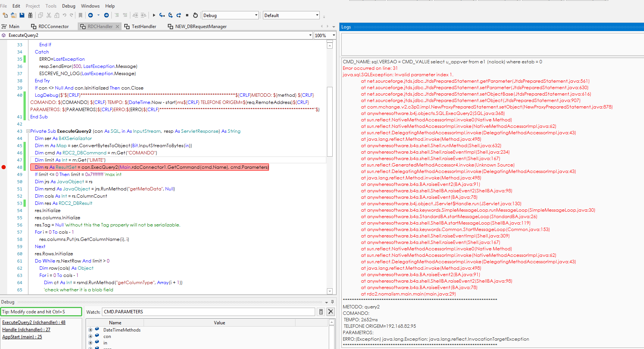Click the Save file toolbar icon

(x=22, y=15)
